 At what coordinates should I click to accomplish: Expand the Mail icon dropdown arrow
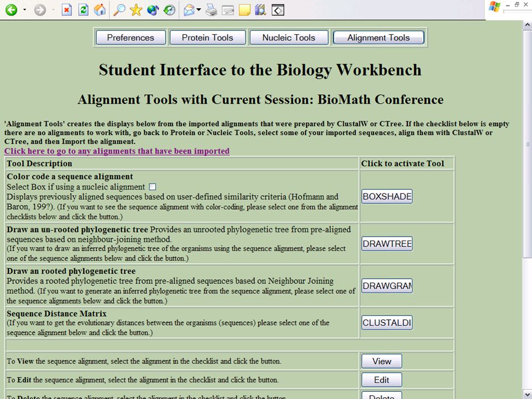[x=198, y=10]
